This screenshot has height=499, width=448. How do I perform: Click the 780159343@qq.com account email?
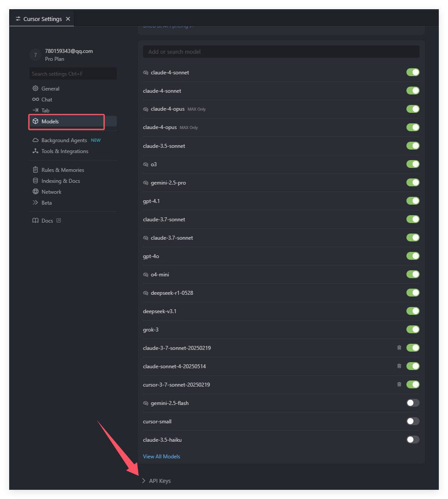tap(69, 51)
